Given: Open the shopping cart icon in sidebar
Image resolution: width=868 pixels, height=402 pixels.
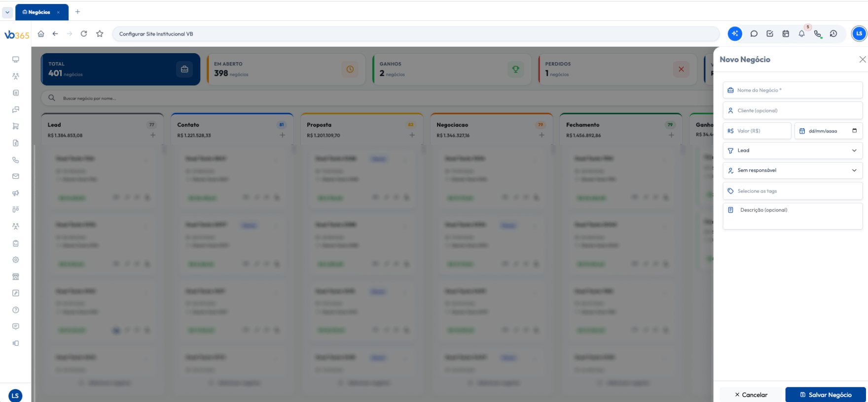Looking at the screenshot, I should coord(16,126).
